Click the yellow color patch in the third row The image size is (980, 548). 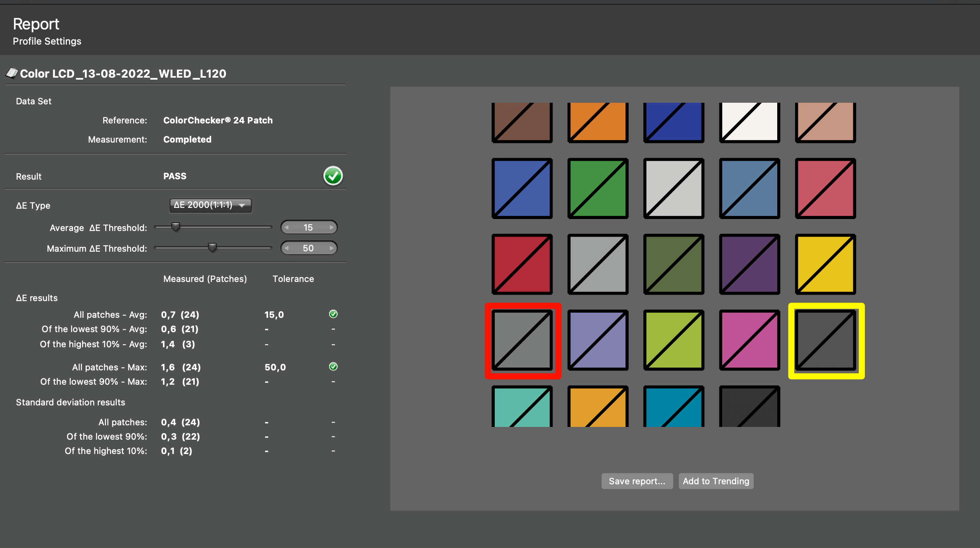(825, 264)
